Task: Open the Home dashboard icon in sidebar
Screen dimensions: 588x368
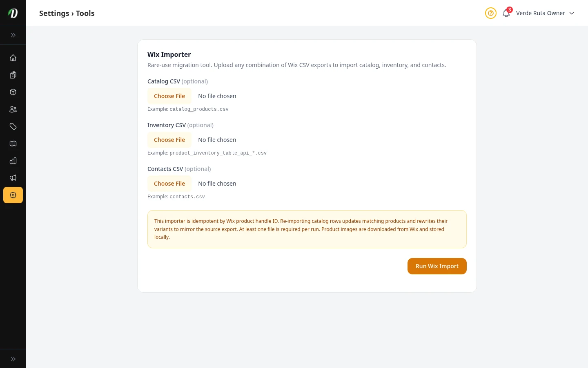Action: (13, 58)
